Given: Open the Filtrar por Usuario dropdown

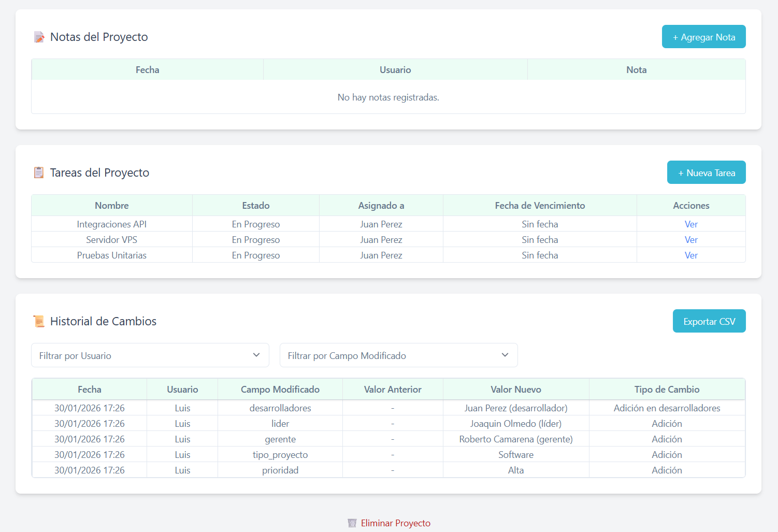Looking at the screenshot, I should 150,355.
